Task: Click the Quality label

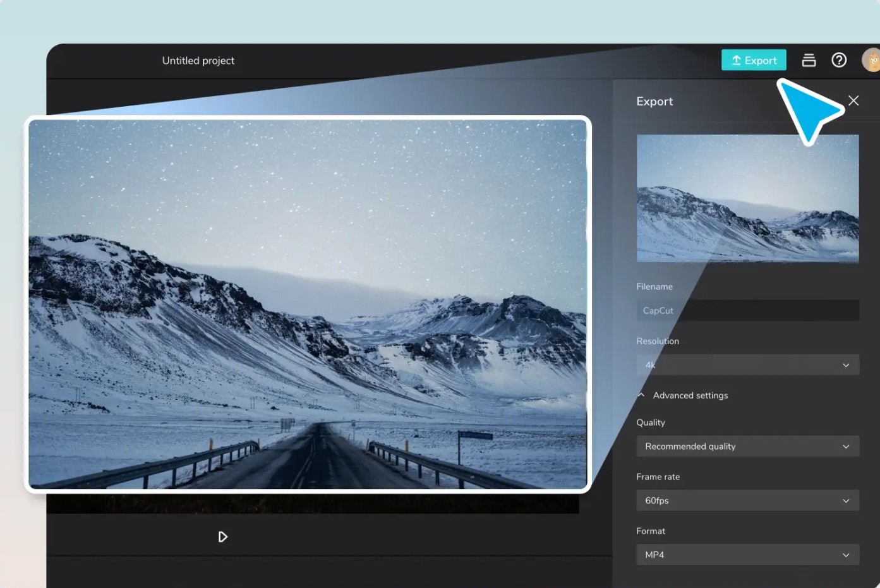Action: (651, 423)
